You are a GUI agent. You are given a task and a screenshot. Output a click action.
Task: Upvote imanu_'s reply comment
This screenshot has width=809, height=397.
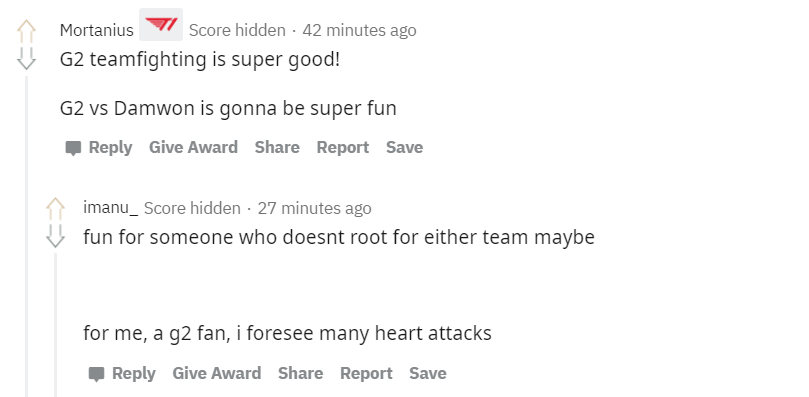[55, 210]
